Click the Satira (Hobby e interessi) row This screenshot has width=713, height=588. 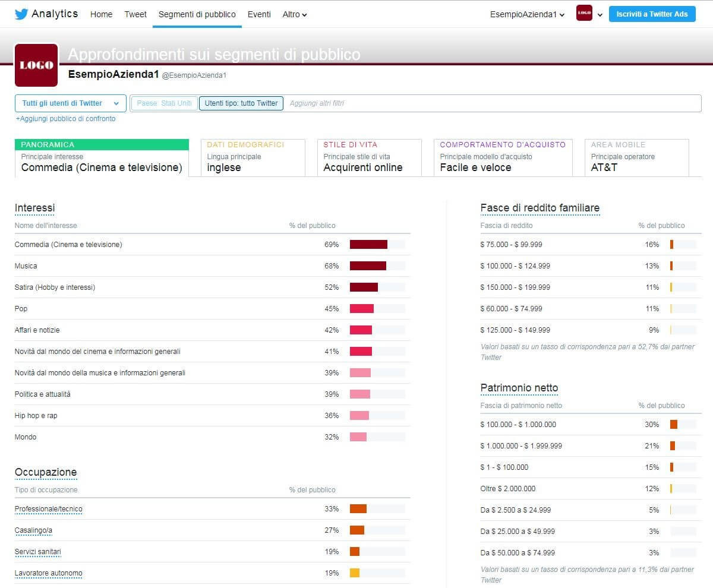tap(212, 287)
